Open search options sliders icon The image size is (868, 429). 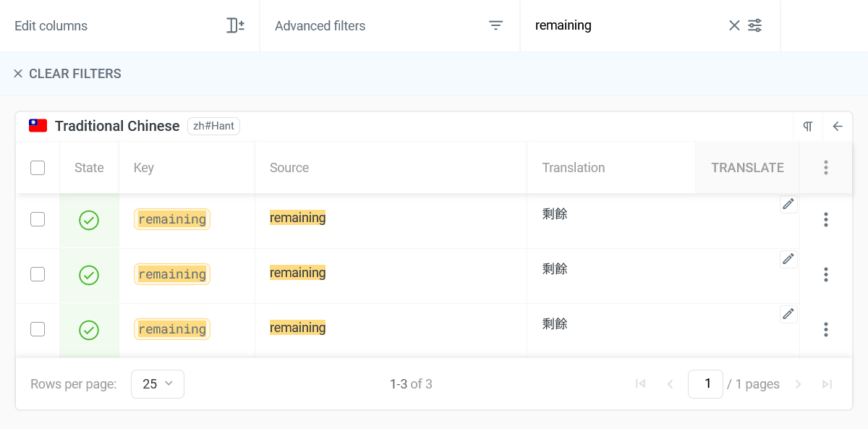click(x=755, y=26)
